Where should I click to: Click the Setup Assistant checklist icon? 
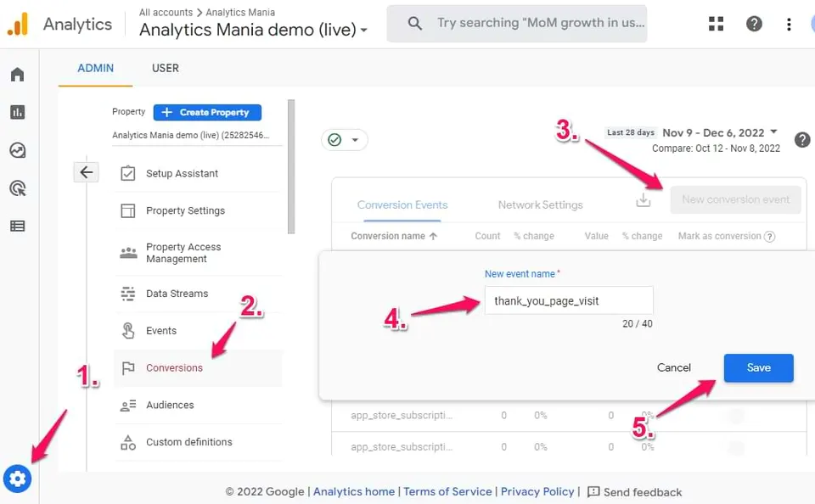point(128,173)
